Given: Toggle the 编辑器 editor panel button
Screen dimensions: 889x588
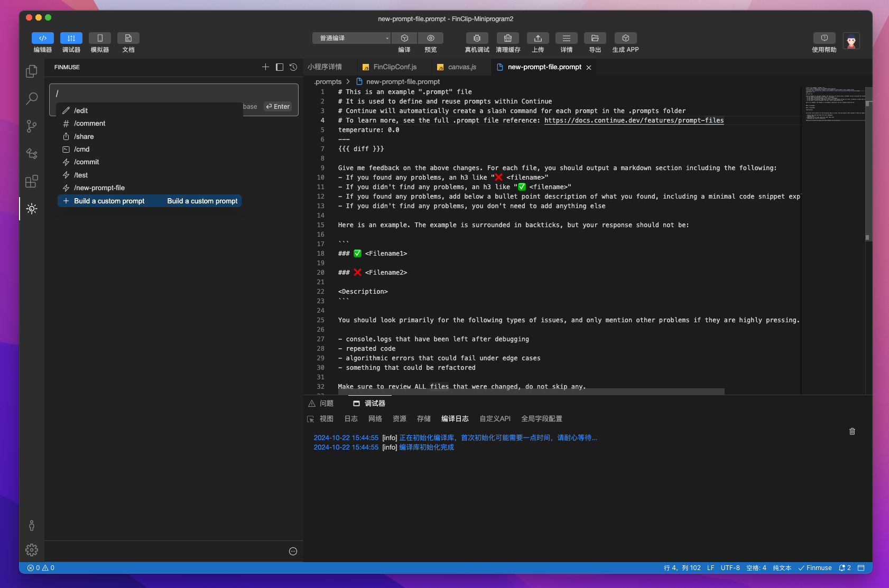Looking at the screenshot, I should 43,38.
